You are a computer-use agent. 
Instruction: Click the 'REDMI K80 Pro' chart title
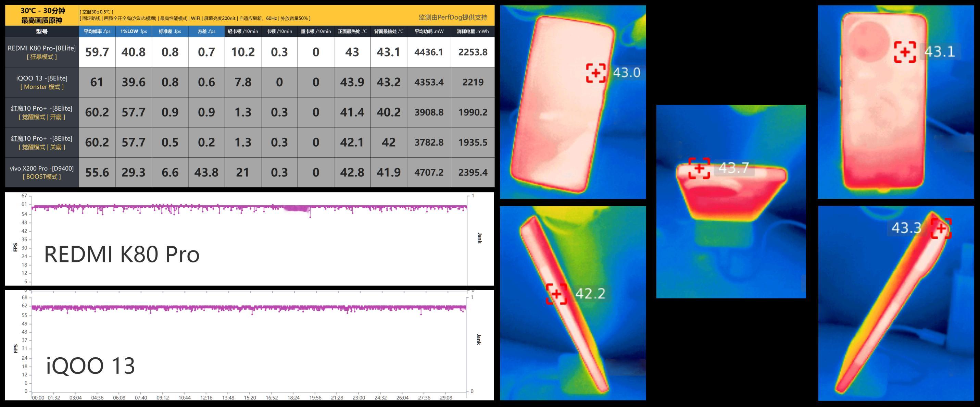(x=122, y=254)
